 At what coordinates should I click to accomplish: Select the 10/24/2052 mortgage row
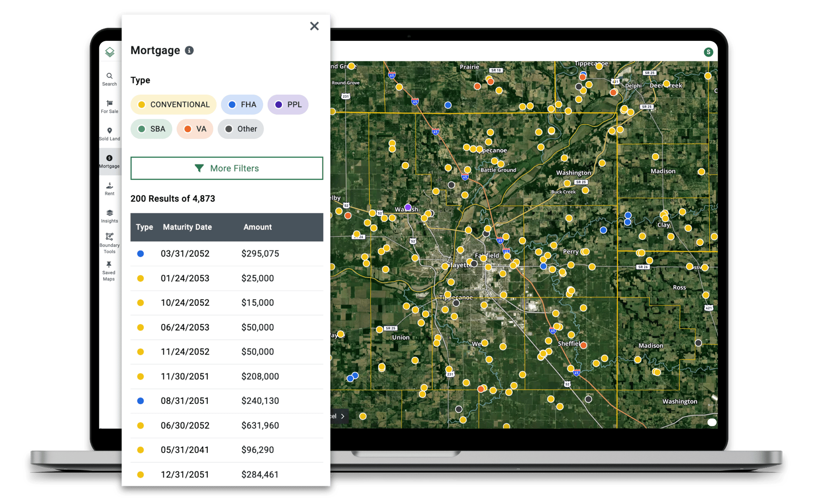click(227, 303)
